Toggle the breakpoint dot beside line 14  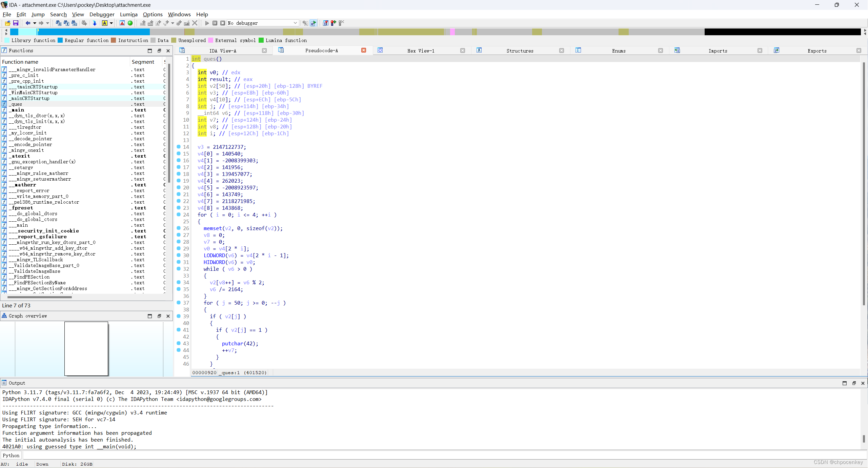point(179,147)
